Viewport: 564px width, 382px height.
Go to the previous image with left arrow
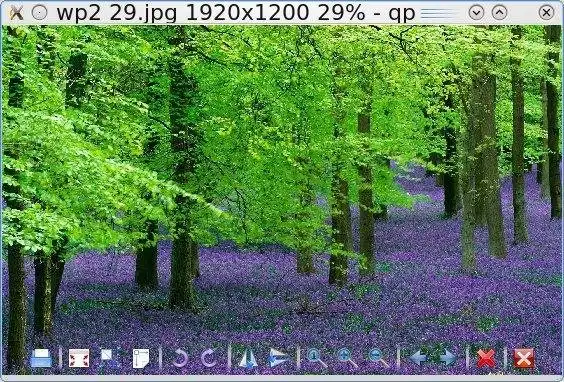[x=419, y=358]
